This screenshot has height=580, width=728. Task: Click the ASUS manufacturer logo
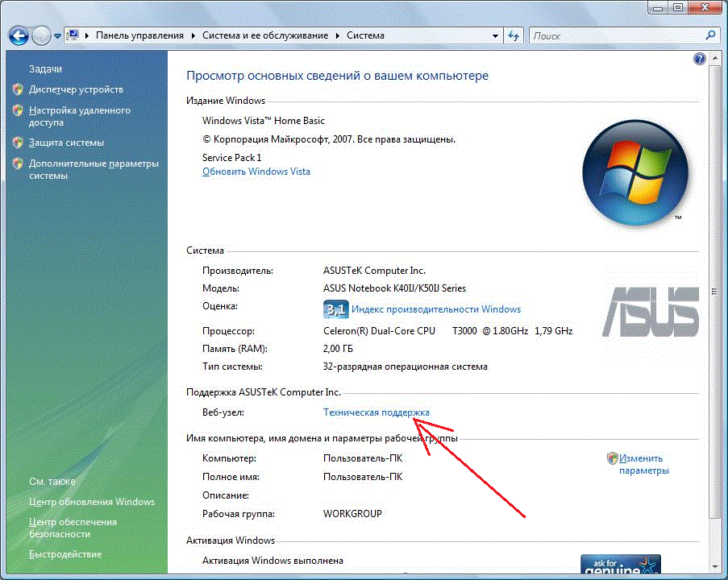651,311
